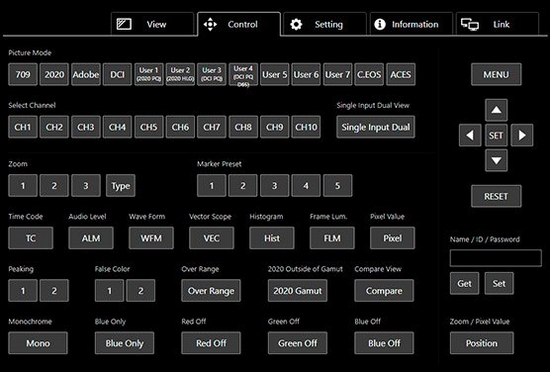Enable Peaking 2
The image size is (550, 372).
pyautogui.click(x=54, y=290)
